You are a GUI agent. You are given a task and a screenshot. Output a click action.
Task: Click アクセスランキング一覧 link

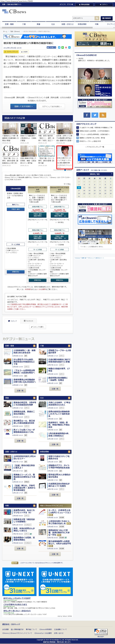(x=95, y=147)
